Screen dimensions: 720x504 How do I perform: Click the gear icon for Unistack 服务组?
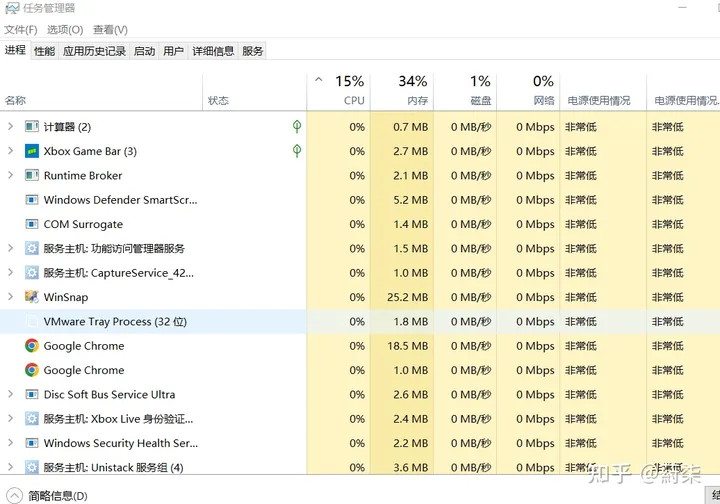coord(32,467)
